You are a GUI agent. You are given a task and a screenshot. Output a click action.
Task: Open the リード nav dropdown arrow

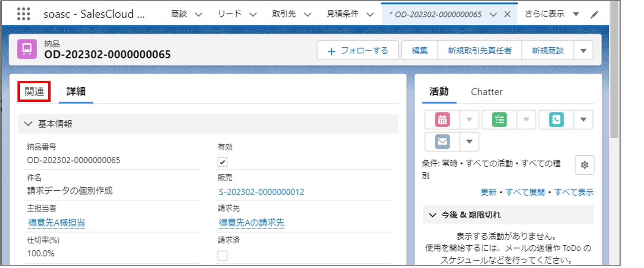click(253, 14)
